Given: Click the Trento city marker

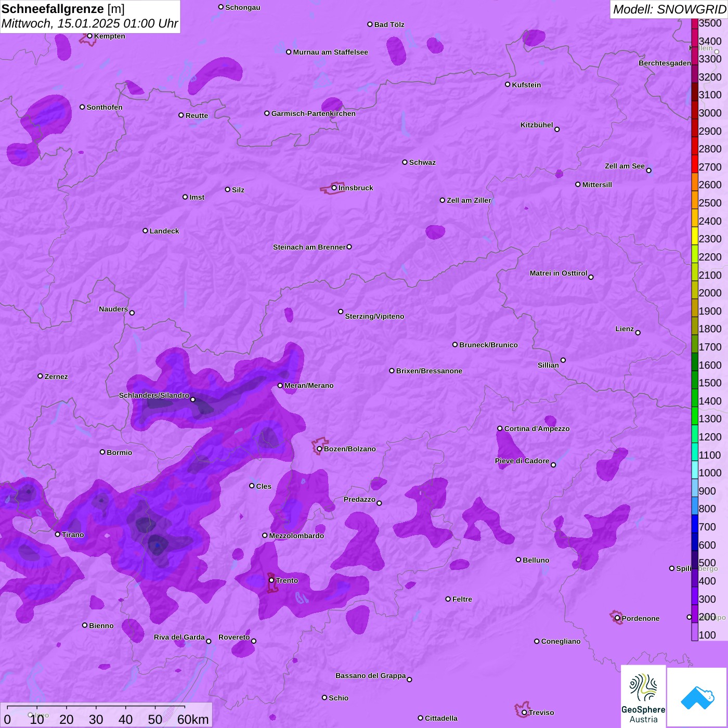Looking at the screenshot, I should click(271, 580).
